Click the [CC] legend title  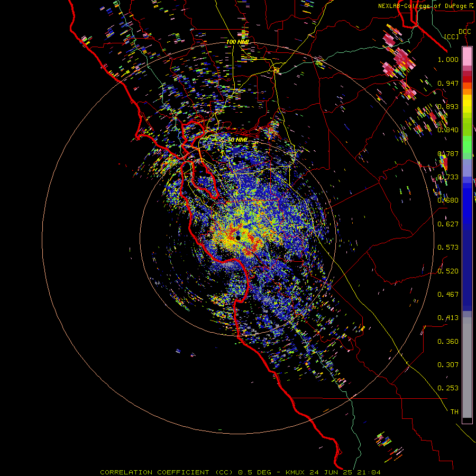pos(452,36)
